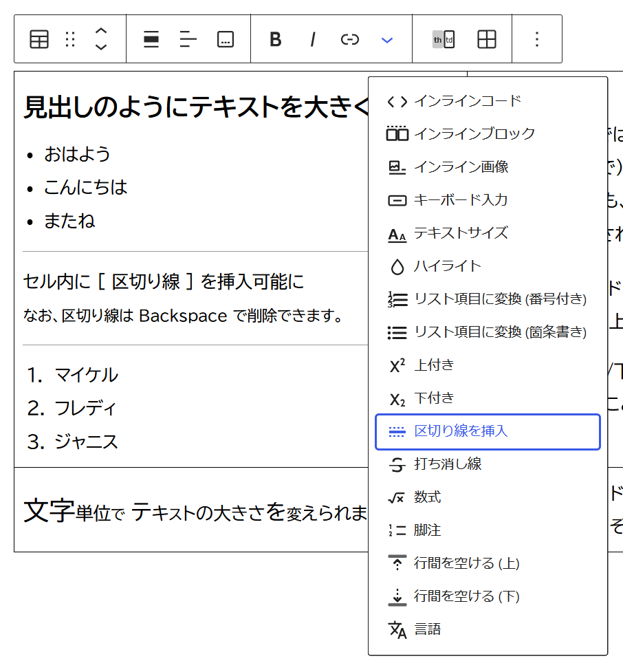Select キーボード入力 menu item
The height and width of the screenshot is (672, 623).
click(x=488, y=200)
